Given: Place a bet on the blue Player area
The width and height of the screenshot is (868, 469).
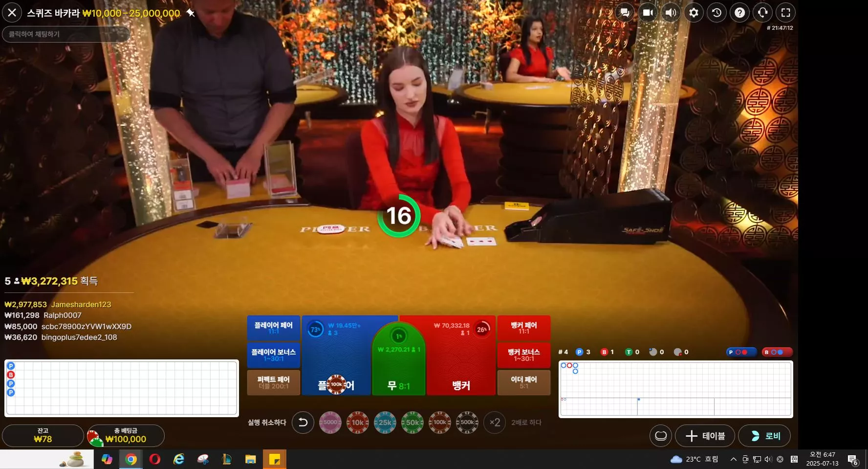Looking at the screenshot, I should coord(337,355).
